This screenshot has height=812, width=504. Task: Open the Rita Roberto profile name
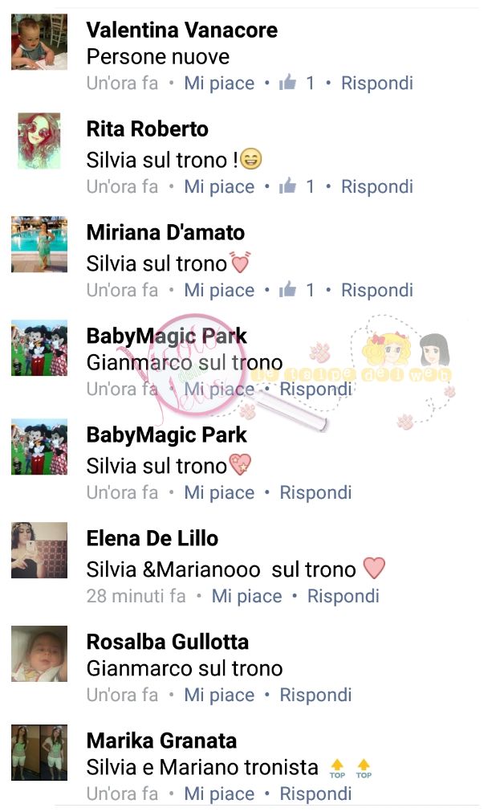point(148,129)
